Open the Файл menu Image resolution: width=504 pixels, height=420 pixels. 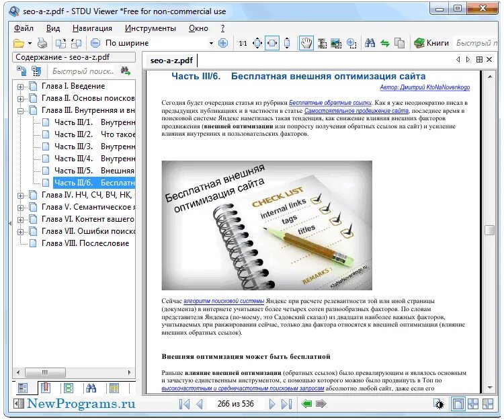tap(24, 28)
